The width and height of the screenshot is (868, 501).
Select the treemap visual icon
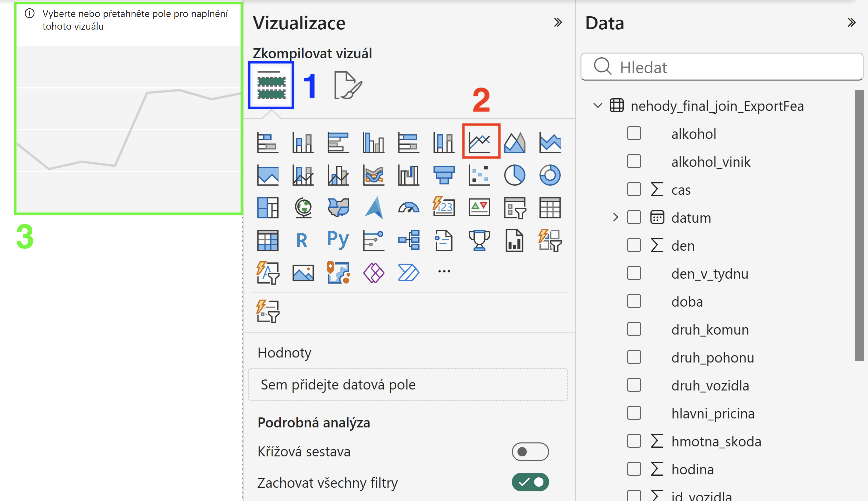pos(268,207)
